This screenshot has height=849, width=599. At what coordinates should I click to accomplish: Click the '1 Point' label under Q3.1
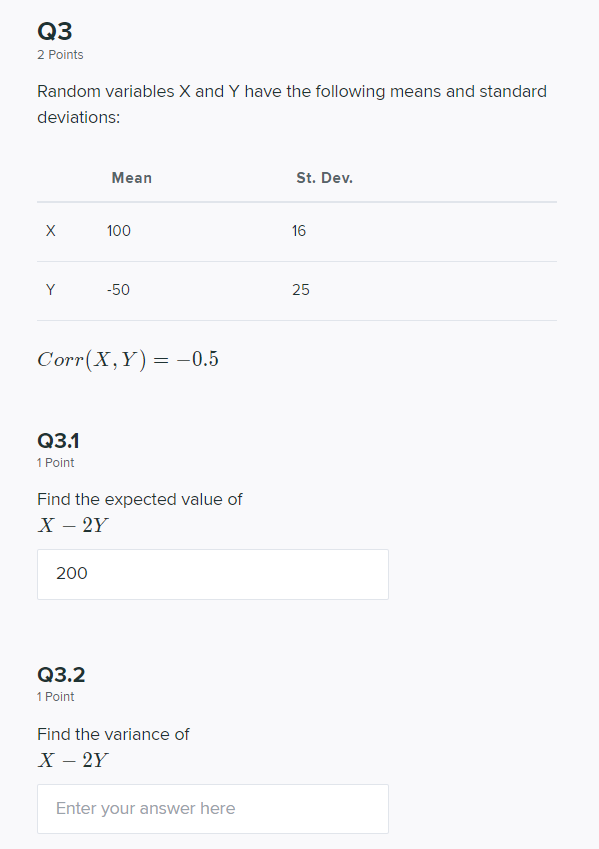(x=55, y=463)
